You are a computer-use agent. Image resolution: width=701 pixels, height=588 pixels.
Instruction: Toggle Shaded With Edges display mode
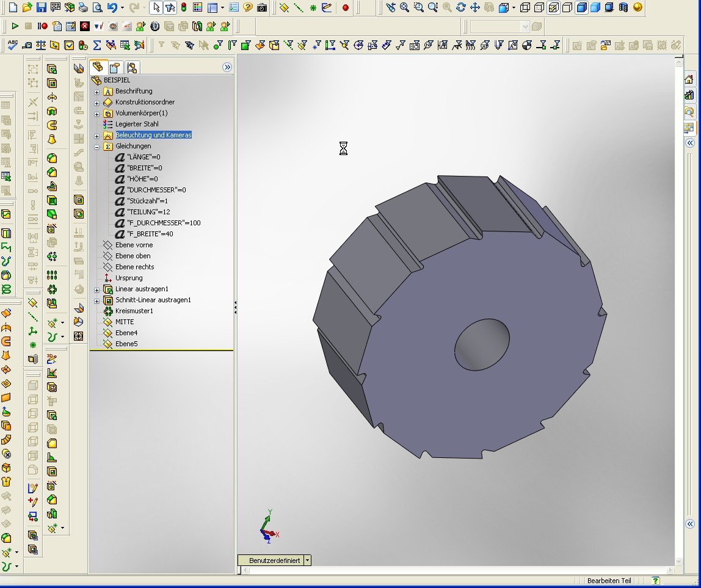pos(581,8)
